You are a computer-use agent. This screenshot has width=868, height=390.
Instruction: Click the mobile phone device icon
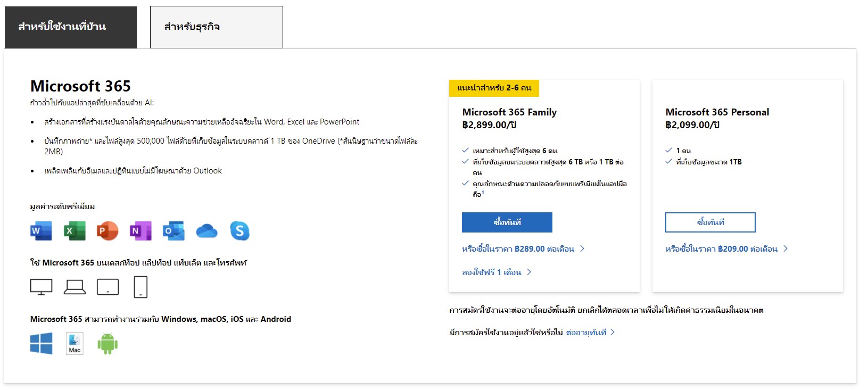[x=140, y=287]
